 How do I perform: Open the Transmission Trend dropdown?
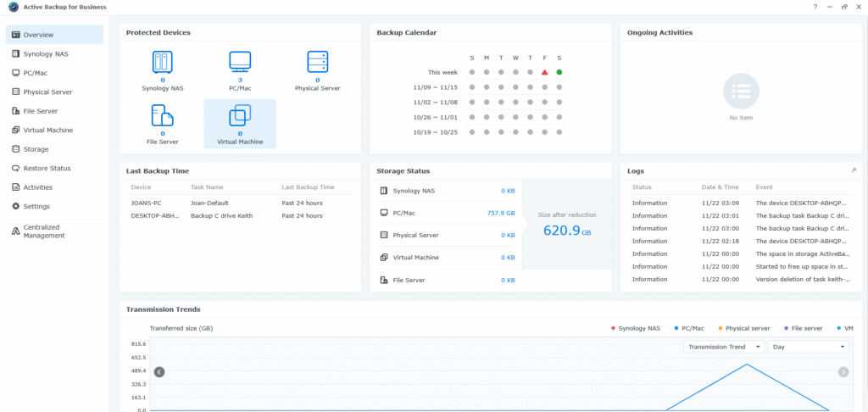[x=723, y=347]
